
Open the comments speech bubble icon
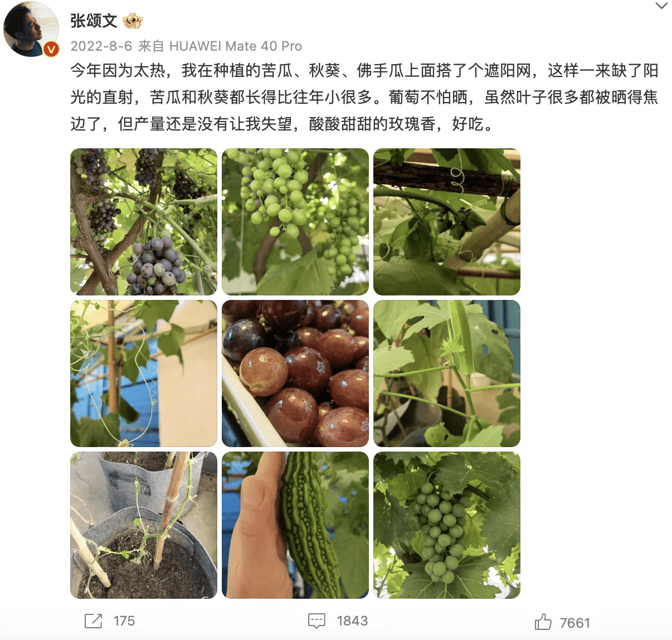pos(316,621)
